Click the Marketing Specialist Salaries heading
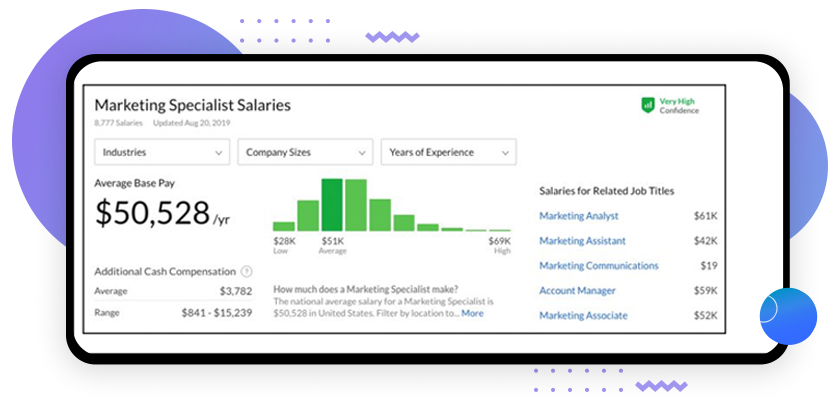 pos(192,105)
